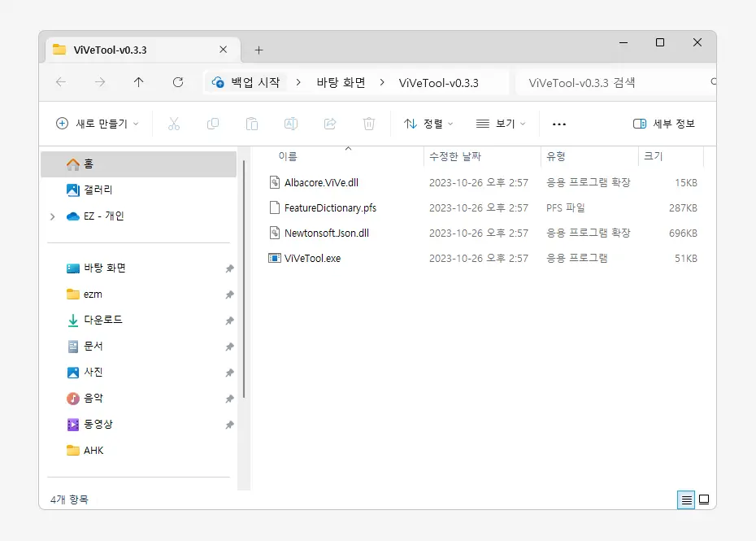The width and height of the screenshot is (756, 541).
Task: Go forward with the right arrow
Action: point(100,82)
